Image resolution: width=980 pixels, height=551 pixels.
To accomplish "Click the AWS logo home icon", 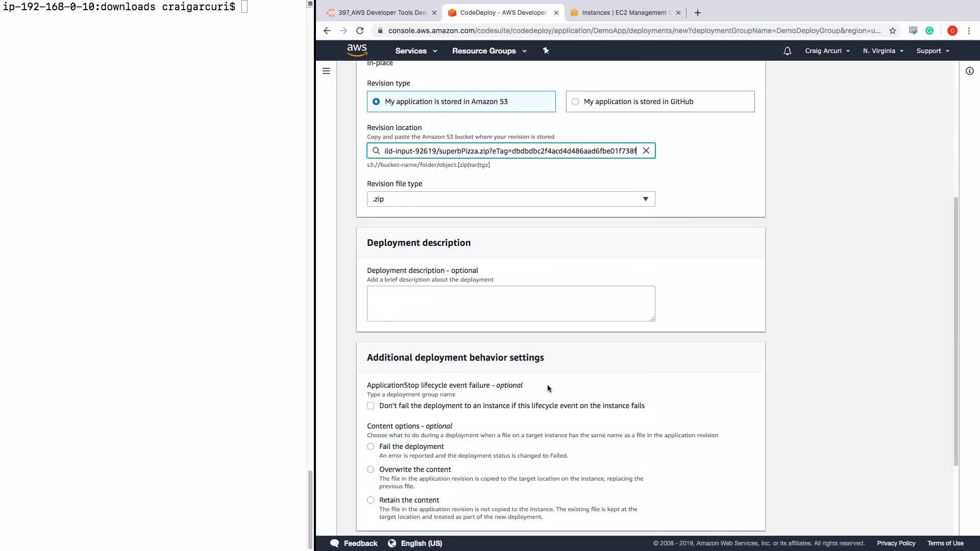I will (357, 50).
